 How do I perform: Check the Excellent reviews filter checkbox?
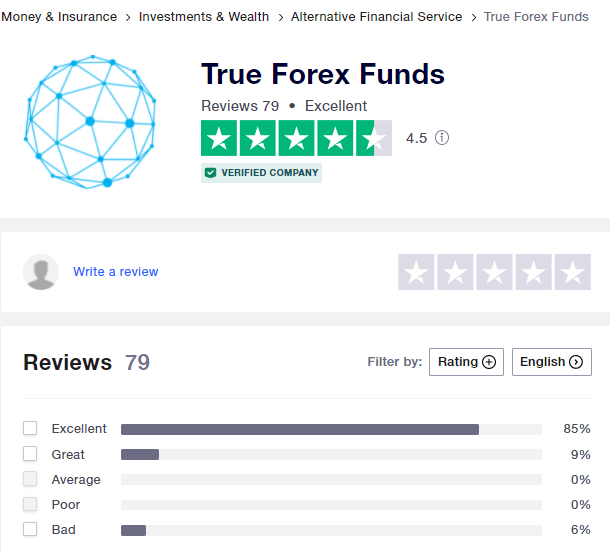point(30,428)
